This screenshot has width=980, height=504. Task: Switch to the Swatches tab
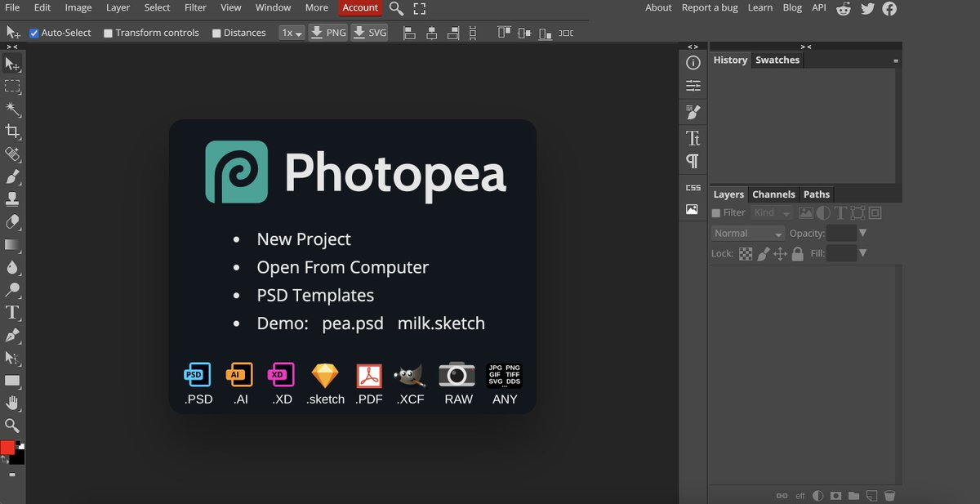point(777,60)
